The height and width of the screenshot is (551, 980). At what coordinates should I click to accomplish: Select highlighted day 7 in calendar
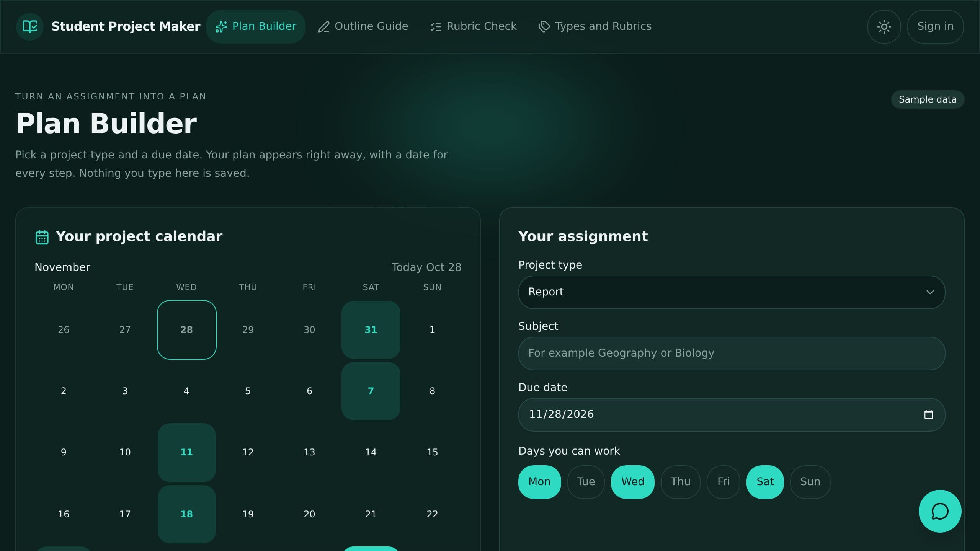pos(371,391)
